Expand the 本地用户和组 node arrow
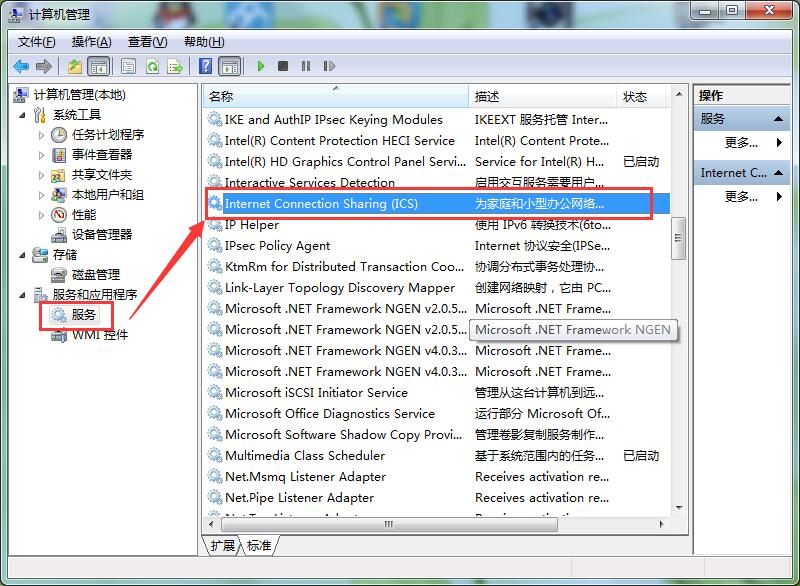800x586 pixels. [x=41, y=195]
